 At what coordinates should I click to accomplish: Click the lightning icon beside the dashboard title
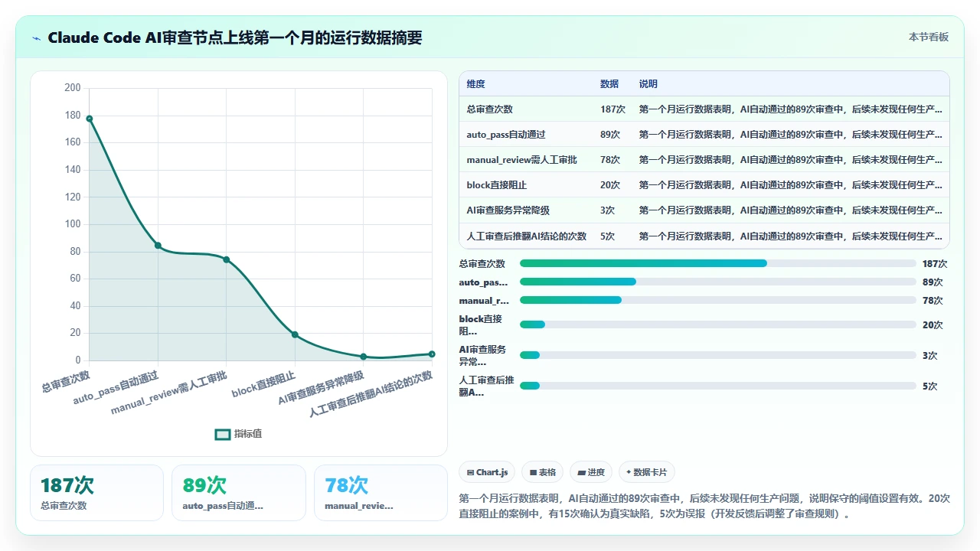point(37,38)
